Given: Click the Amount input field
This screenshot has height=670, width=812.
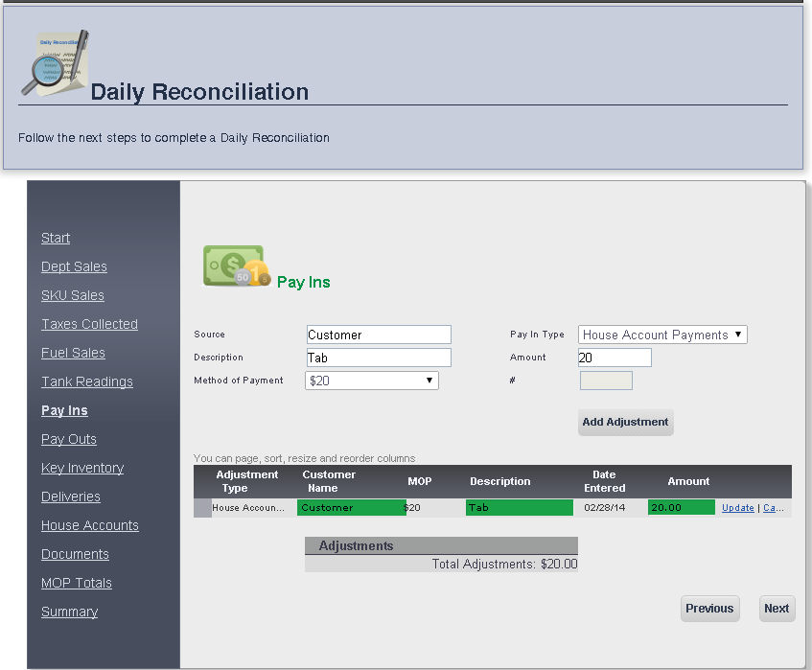Looking at the screenshot, I should pos(615,358).
